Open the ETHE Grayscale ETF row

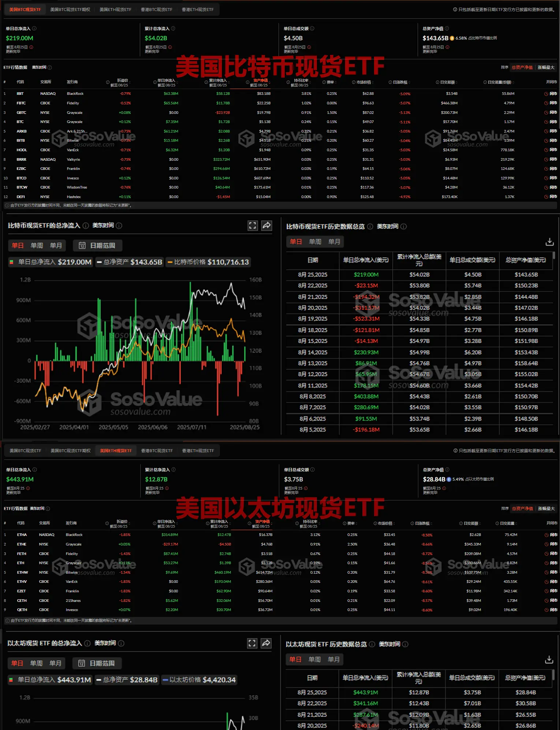point(280,544)
